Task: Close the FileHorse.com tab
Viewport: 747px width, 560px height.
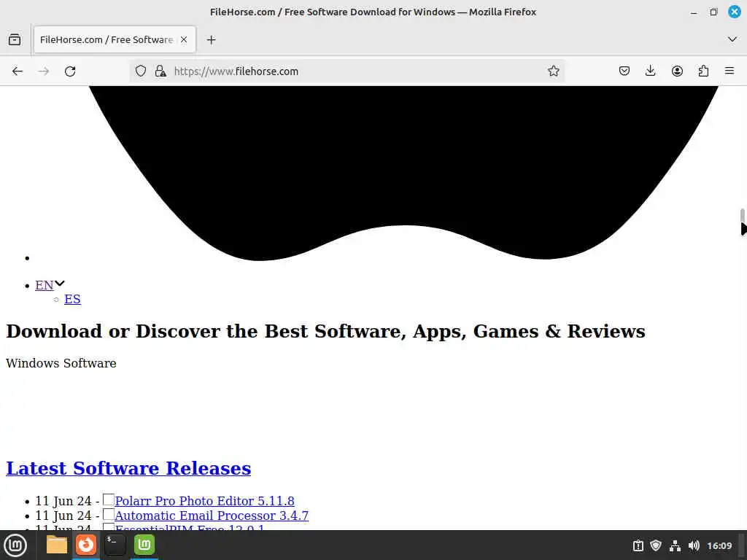Action: click(x=184, y=40)
